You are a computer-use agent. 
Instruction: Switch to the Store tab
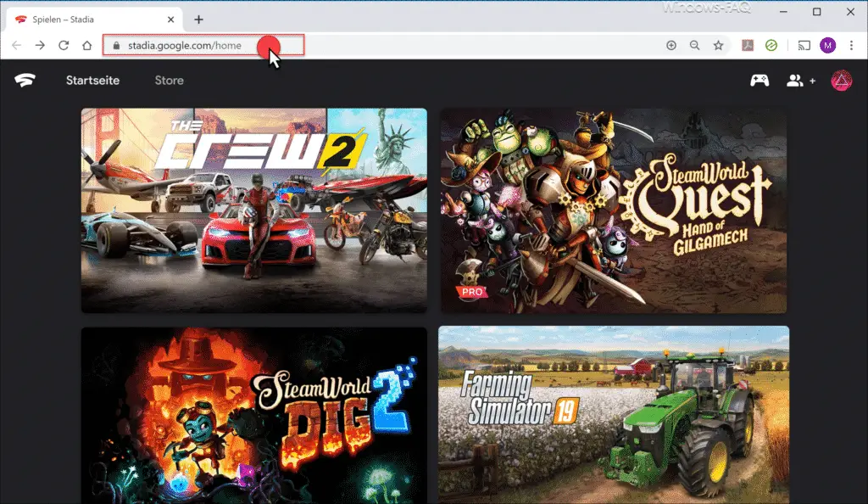169,81
